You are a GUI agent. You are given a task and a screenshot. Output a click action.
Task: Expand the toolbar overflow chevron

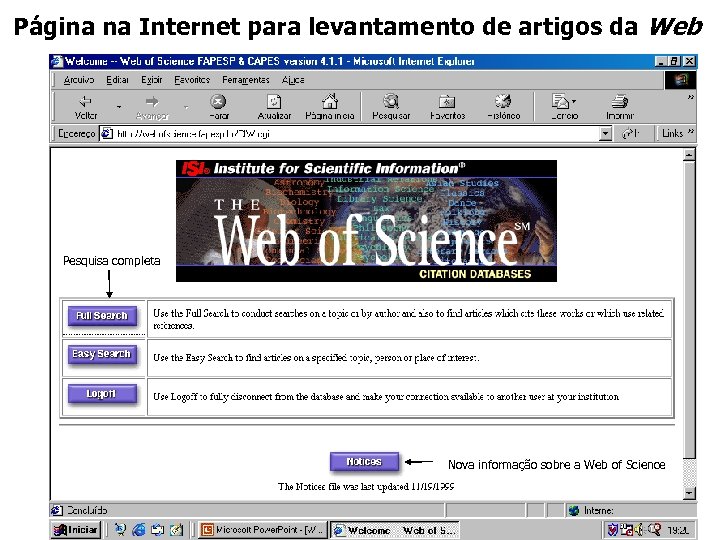[x=691, y=97]
